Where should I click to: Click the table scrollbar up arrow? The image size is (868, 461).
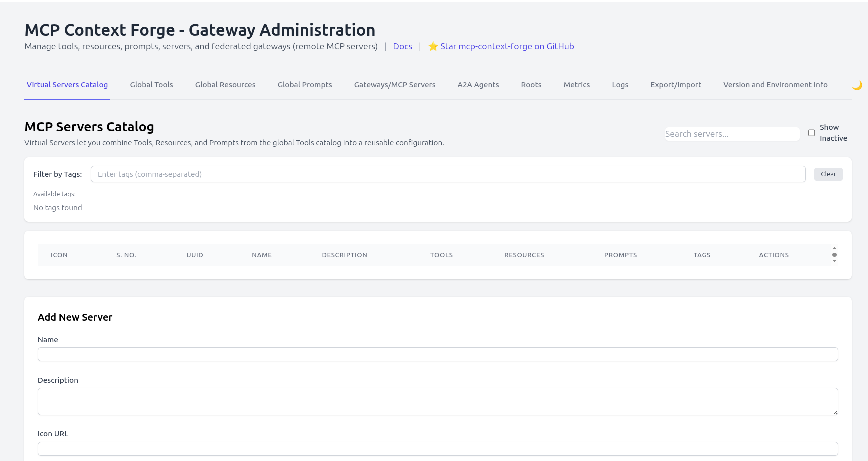pyautogui.click(x=834, y=248)
